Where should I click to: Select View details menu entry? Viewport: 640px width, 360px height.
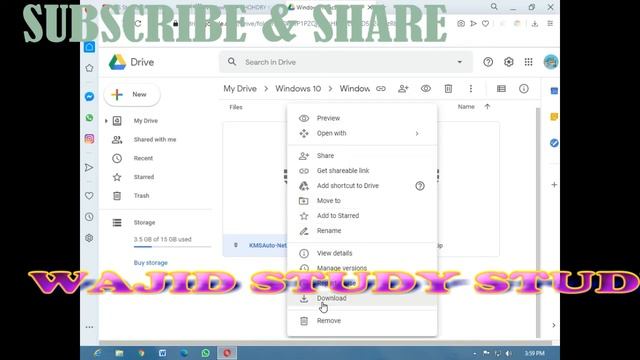pyautogui.click(x=362, y=253)
